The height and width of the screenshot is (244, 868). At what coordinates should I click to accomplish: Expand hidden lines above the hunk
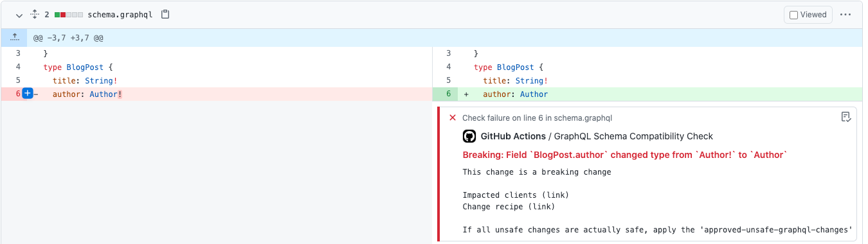pyautogui.click(x=15, y=38)
